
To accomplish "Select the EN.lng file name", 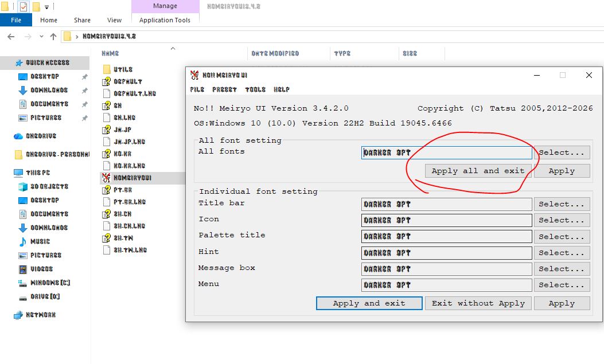I will [124, 118].
